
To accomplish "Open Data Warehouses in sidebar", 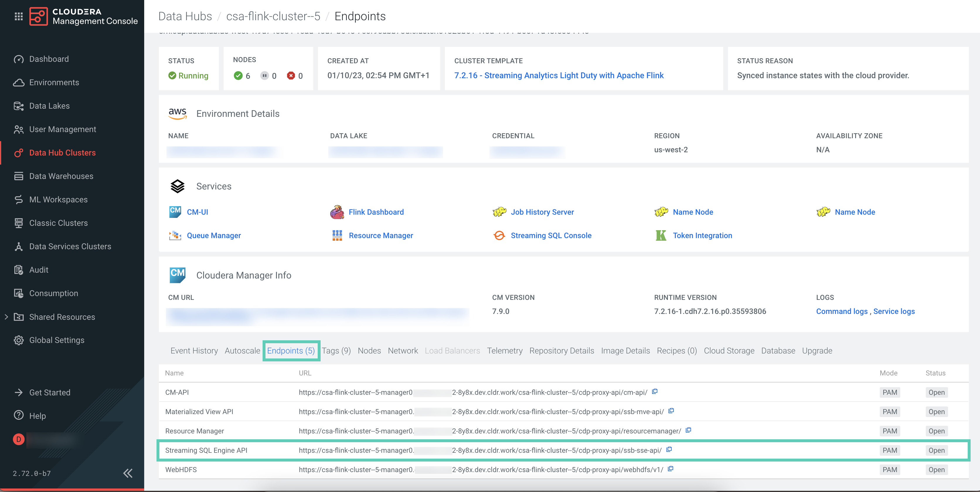I will tap(61, 176).
